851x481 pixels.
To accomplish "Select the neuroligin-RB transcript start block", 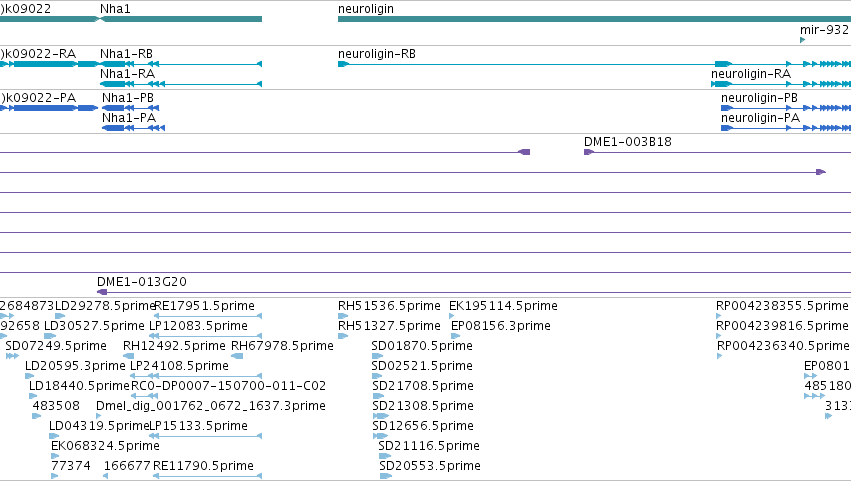I will click(343, 64).
